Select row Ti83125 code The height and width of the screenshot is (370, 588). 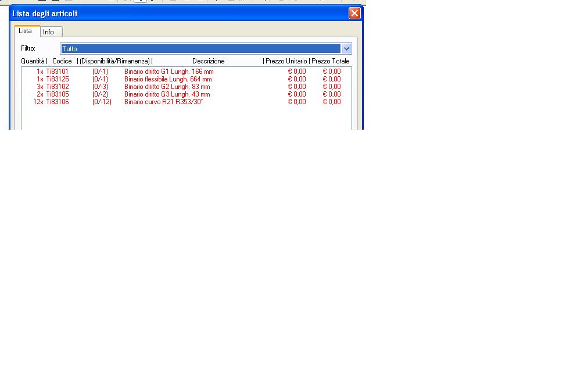[58, 79]
